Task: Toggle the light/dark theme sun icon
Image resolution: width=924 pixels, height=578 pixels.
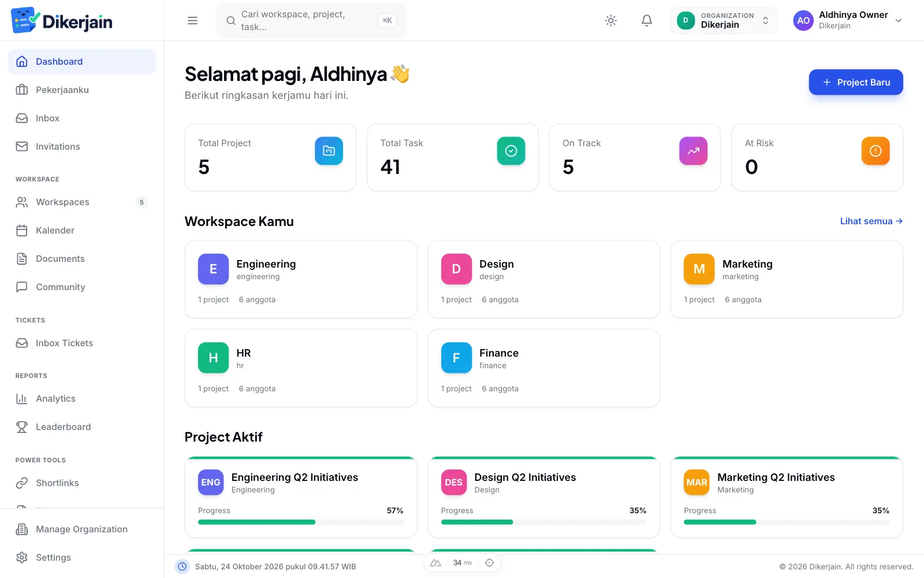Action: [x=610, y=21]
